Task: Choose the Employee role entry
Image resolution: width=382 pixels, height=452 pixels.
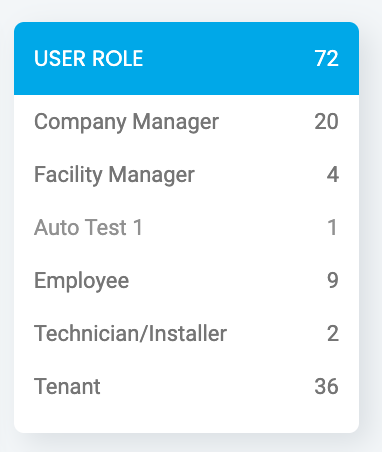Action: pos(82,281)
